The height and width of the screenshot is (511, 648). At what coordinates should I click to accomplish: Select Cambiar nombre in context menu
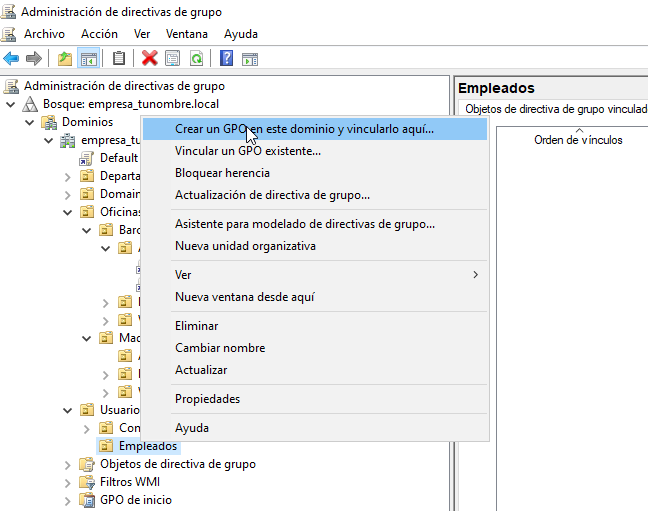pos(315,348)
